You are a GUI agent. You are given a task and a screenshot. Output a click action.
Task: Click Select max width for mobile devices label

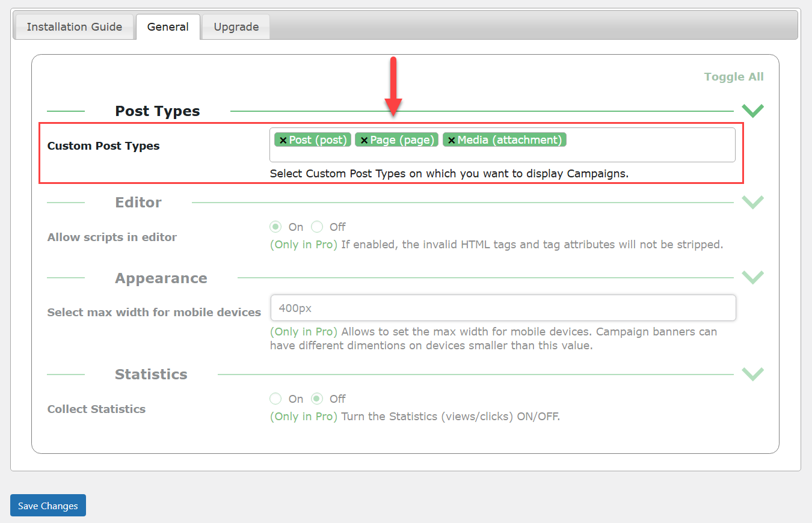click(154, 313)
